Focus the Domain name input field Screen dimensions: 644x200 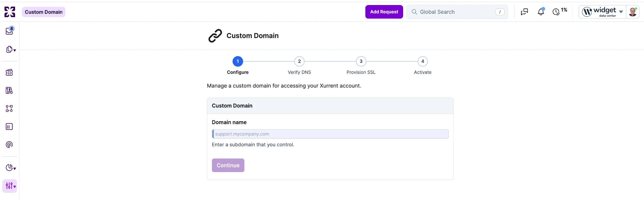coord(330,134)
